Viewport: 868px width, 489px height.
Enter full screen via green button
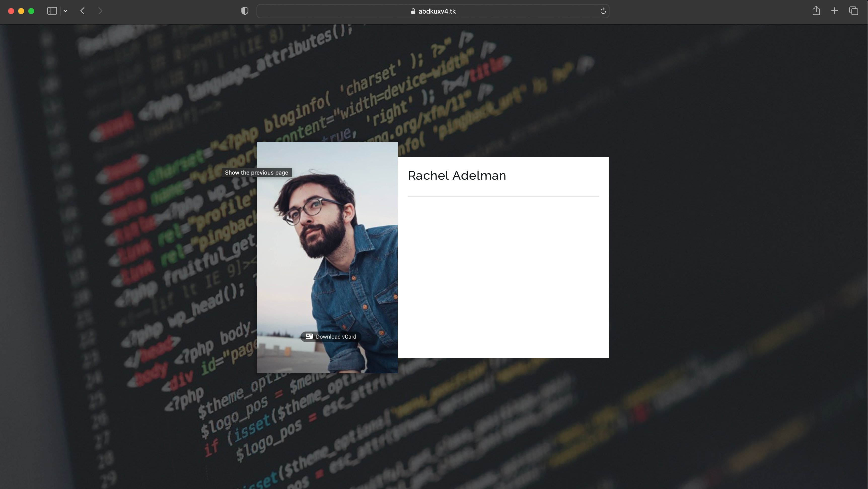click(x=31, y=11)
